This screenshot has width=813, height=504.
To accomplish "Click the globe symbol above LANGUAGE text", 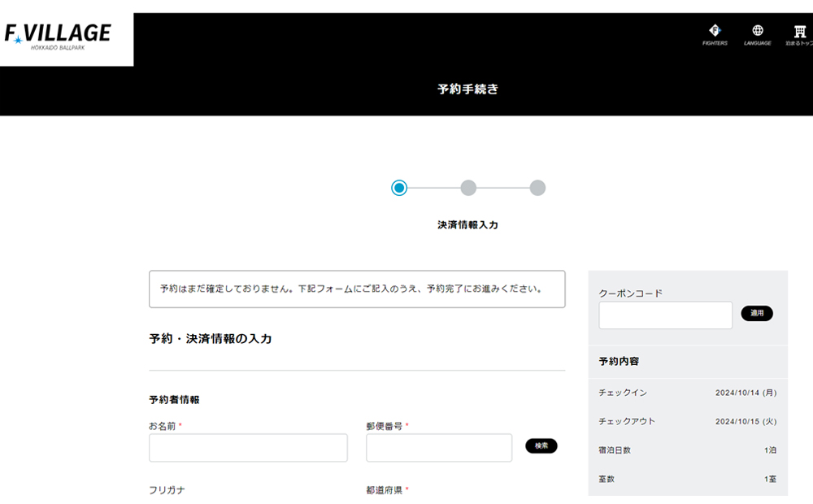I will coord(758,31).
